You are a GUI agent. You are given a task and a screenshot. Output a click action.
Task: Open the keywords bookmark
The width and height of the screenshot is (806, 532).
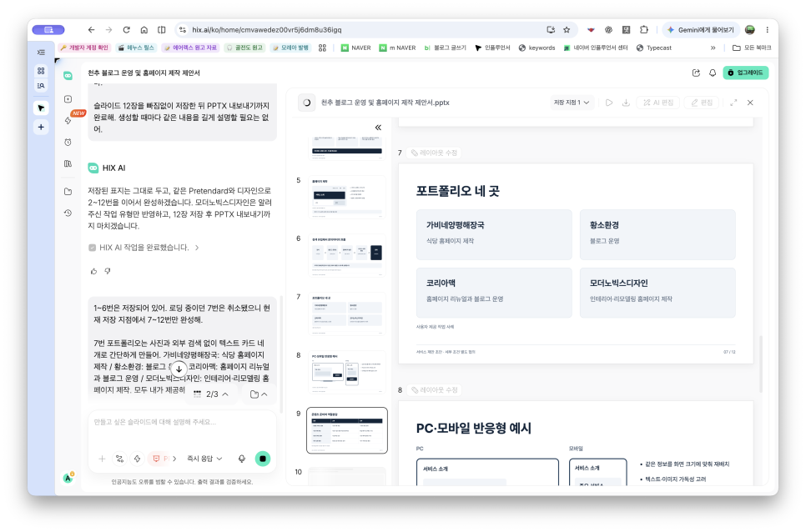(x=536, y=48)
